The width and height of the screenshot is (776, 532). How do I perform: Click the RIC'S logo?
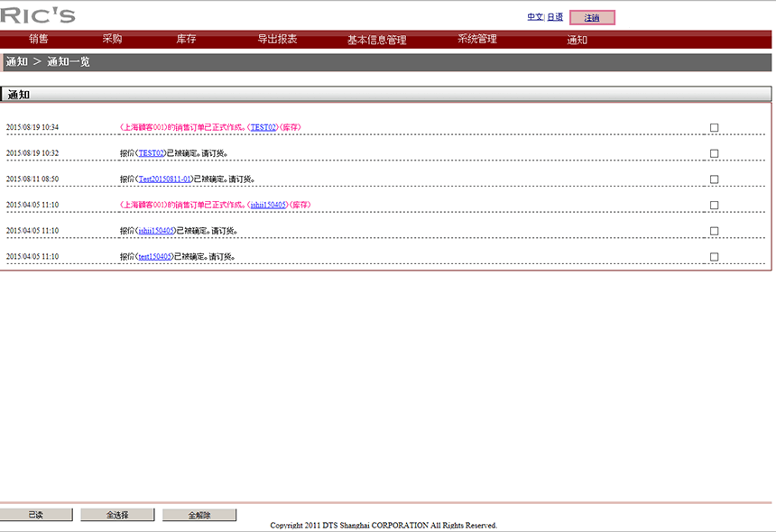click(x=38, y=15)
